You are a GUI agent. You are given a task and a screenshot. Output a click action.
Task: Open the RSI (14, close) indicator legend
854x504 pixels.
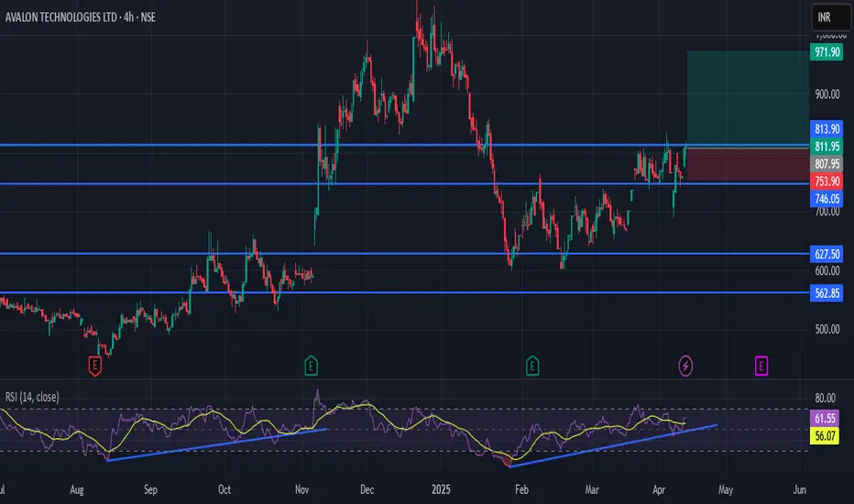point(32,397)
